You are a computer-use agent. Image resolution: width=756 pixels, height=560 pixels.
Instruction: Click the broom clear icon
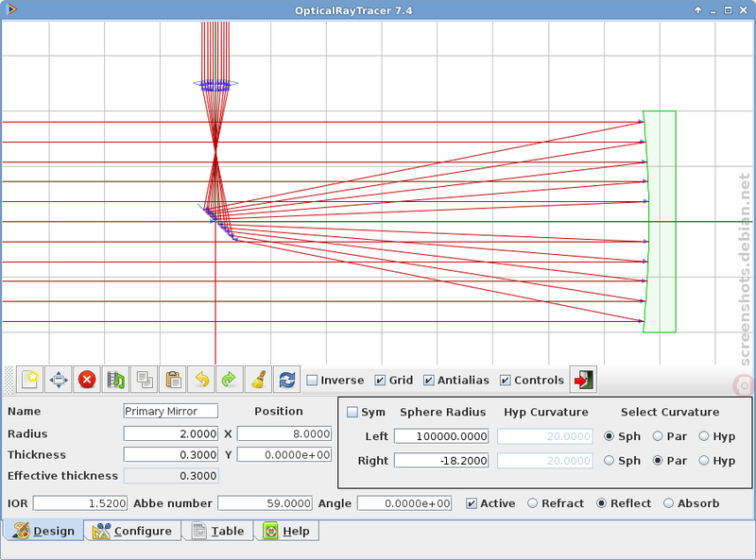coord(258,380)
